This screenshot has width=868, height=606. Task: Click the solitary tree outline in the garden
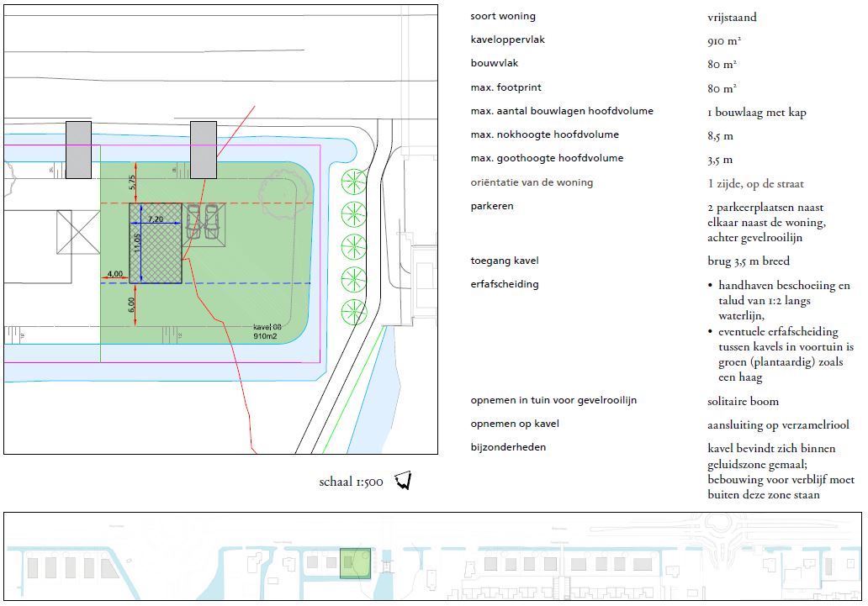coord(280,188)
